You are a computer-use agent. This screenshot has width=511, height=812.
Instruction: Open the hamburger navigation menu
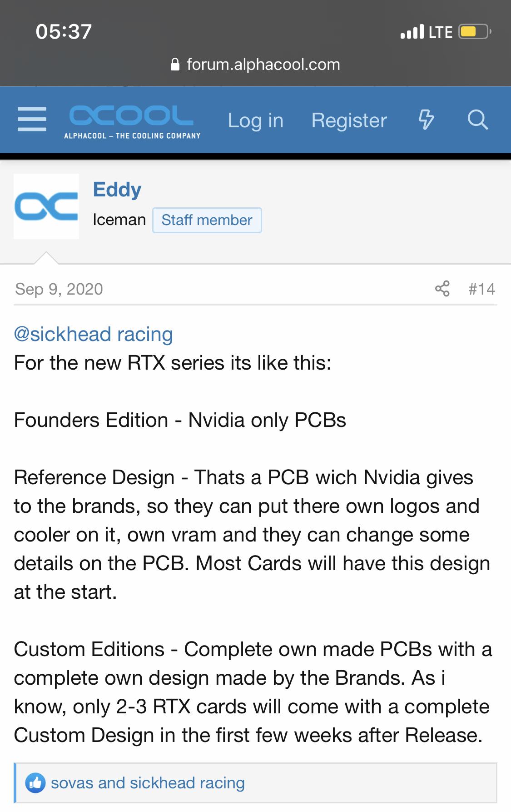pos(32,120)
